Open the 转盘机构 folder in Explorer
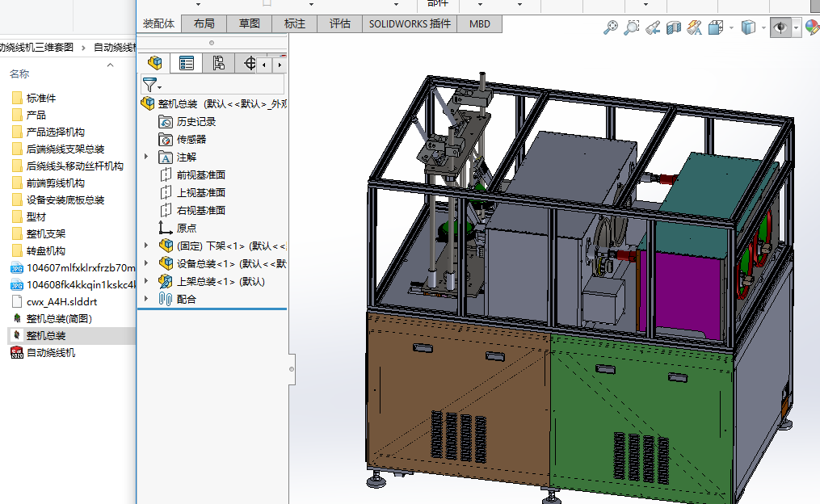 [45, 250]
